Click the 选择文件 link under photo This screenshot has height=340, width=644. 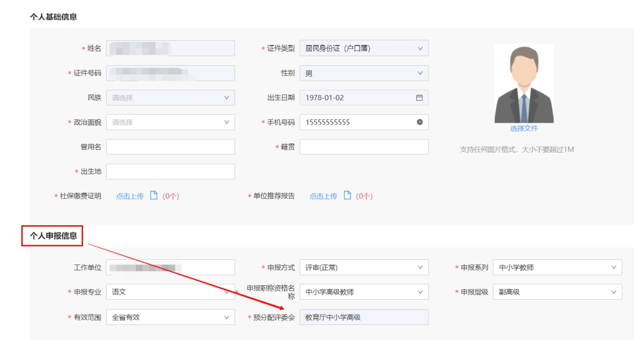524,129
